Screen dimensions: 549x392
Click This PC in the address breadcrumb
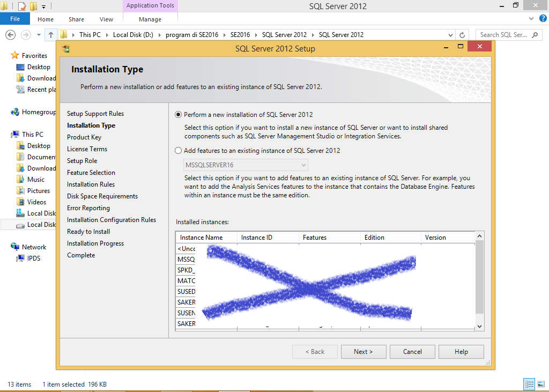pos(90,35)
